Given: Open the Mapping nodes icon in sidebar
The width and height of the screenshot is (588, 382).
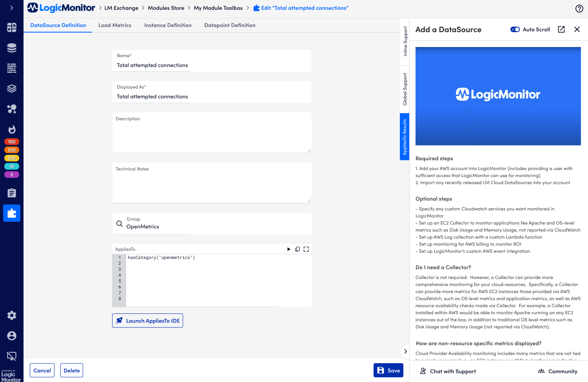Looking at the screenshot, I should coord(12,109).
